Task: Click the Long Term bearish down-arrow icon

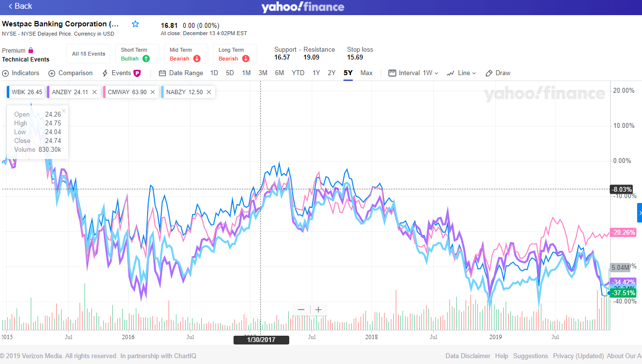Action: 246,59
